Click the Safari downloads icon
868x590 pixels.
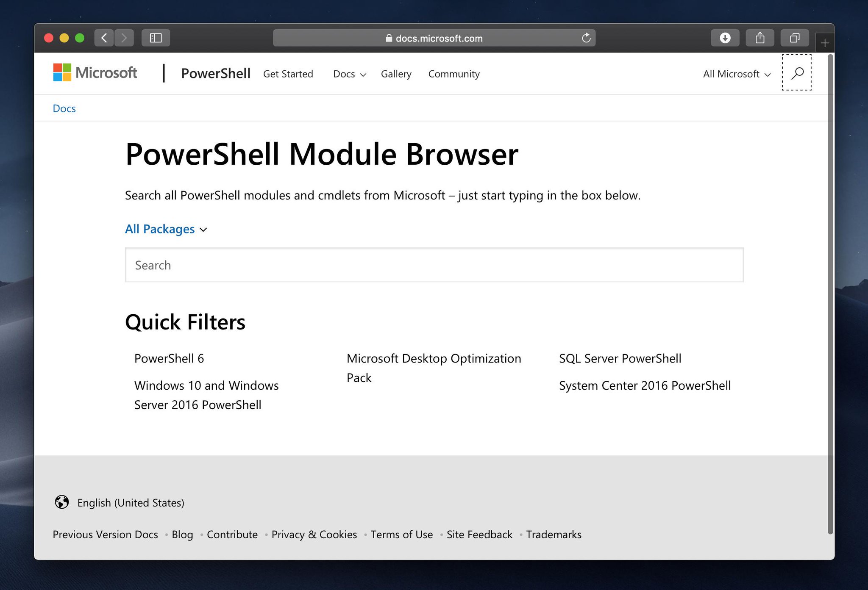tap(725, 38)
